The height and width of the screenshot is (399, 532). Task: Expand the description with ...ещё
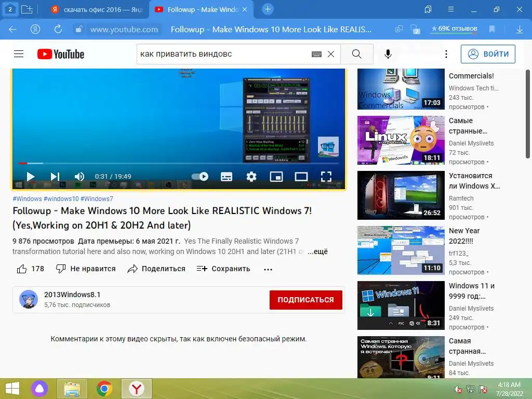(x=317, y=252)
